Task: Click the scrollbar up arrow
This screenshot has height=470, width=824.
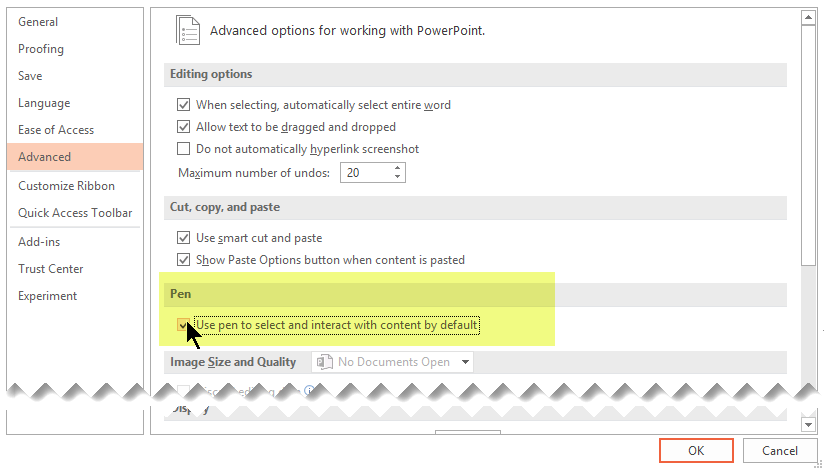Action: (x=808, y=17)
